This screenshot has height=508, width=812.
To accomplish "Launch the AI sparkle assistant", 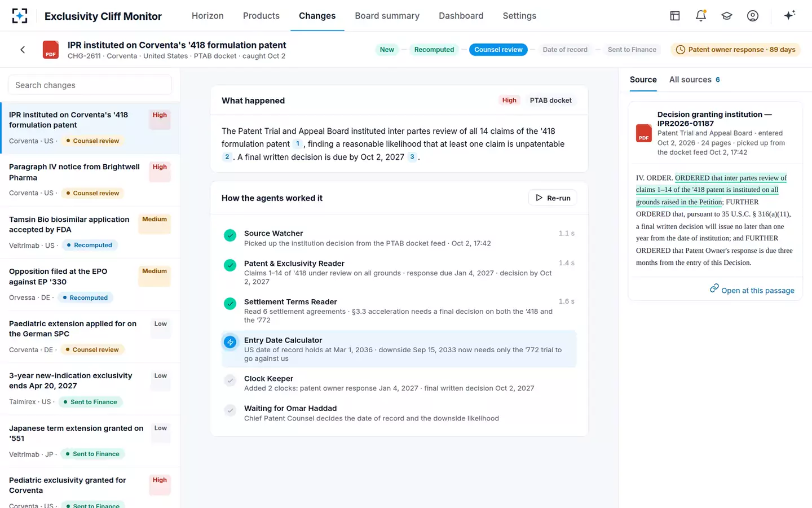I will (789, 15).
